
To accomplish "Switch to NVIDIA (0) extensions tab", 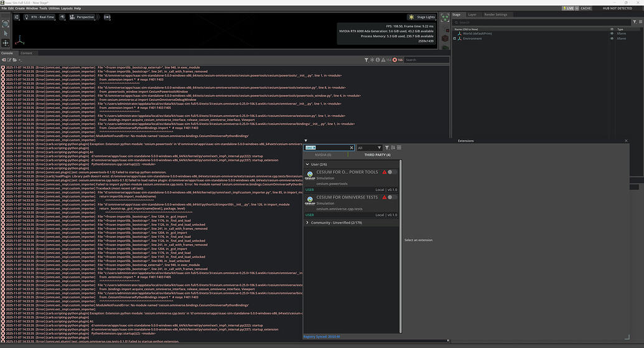I will tap(323, 155).
